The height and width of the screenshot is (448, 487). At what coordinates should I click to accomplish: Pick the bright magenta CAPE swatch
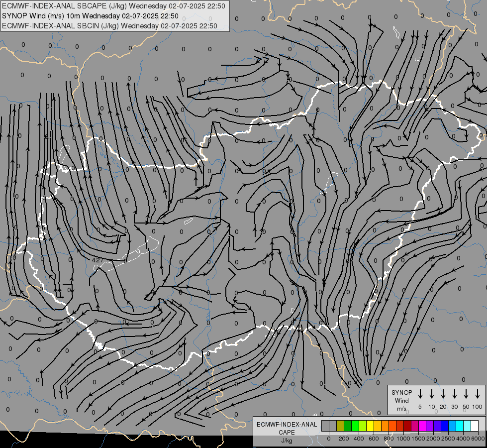tap(422, 426)
